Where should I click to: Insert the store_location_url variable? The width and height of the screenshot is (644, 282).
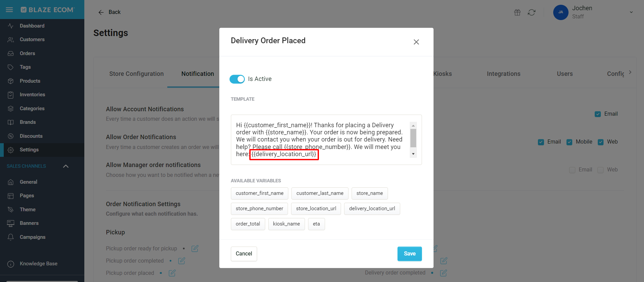coord(316,209)
